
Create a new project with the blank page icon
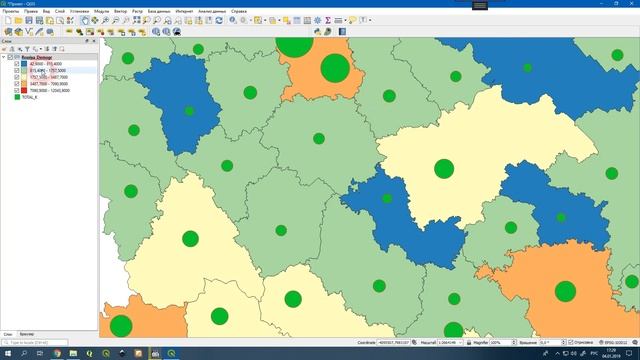coord(8,20)
